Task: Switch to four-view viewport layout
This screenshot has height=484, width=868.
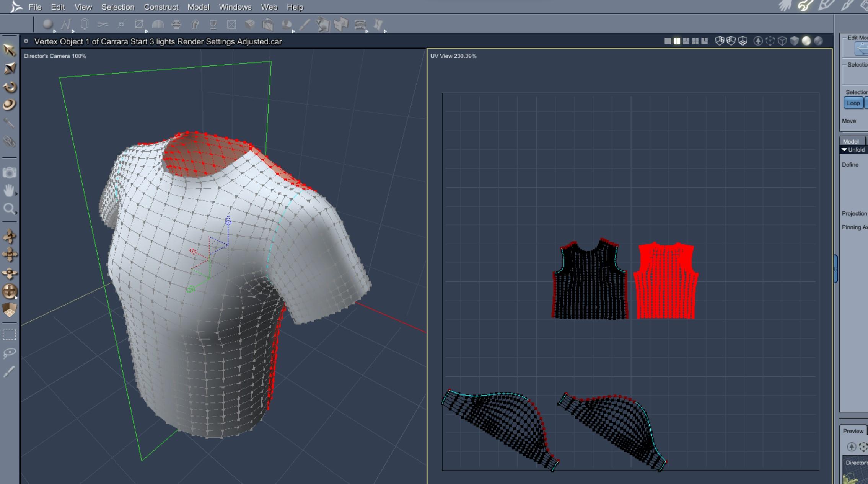Action: click(695, 41)
